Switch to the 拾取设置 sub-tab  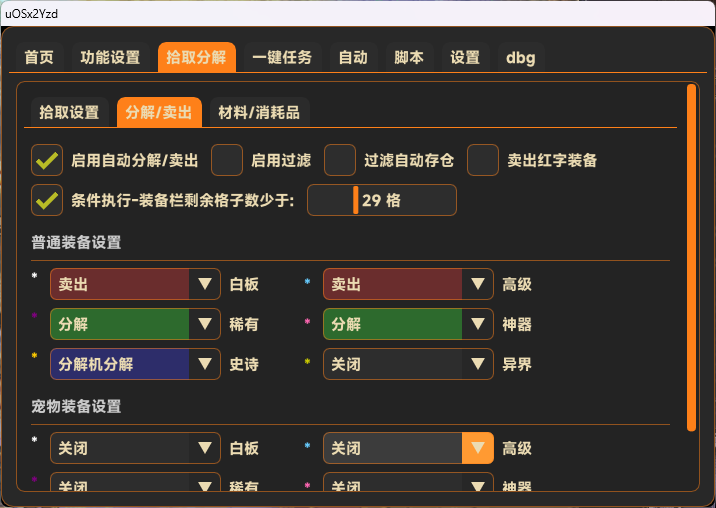(x=69, y=113)
